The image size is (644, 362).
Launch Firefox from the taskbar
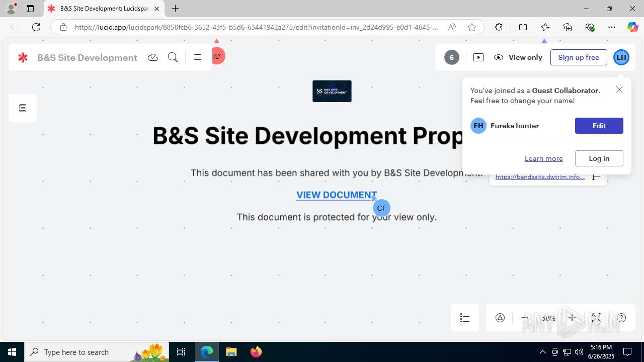[x=256, y=352]
